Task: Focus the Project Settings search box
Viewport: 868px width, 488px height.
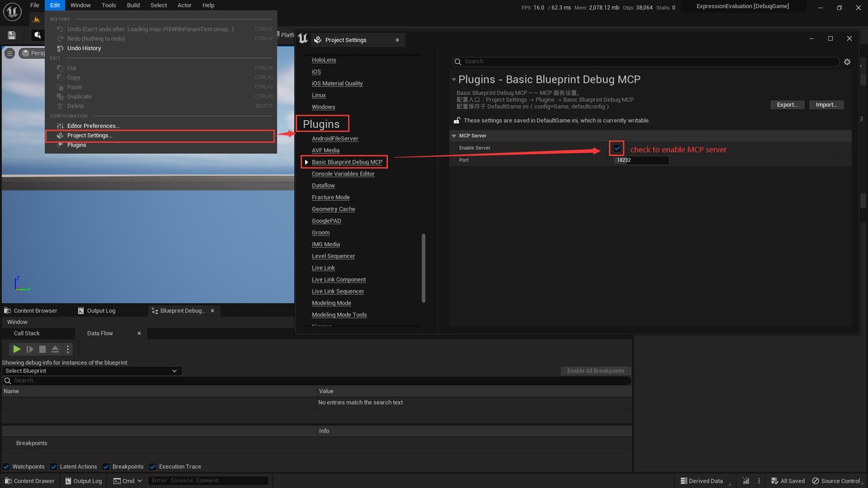Action: click(x=646, y=62)
